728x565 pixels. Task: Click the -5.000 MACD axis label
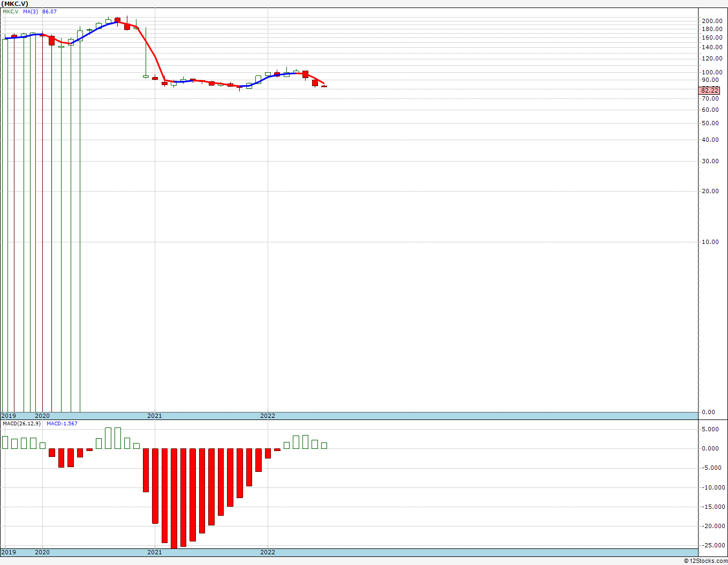click(x=711, y=468)
